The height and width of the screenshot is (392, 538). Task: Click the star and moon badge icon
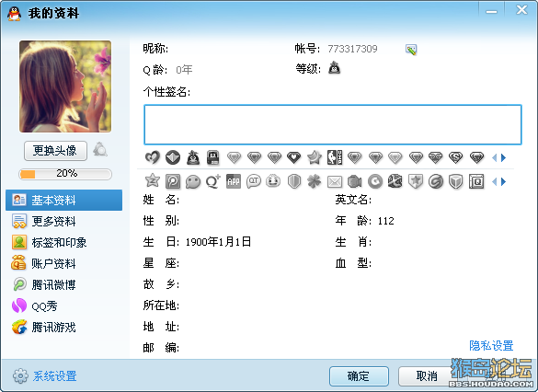pos(315,157)
